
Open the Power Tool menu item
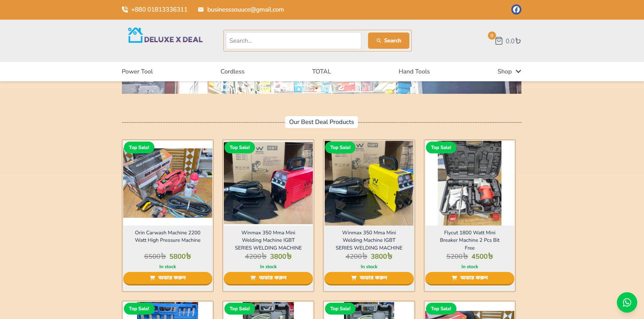(137, 71)
